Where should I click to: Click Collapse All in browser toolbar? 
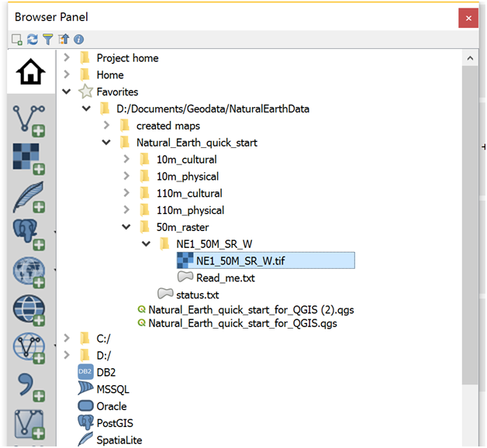tap(63, 39)
